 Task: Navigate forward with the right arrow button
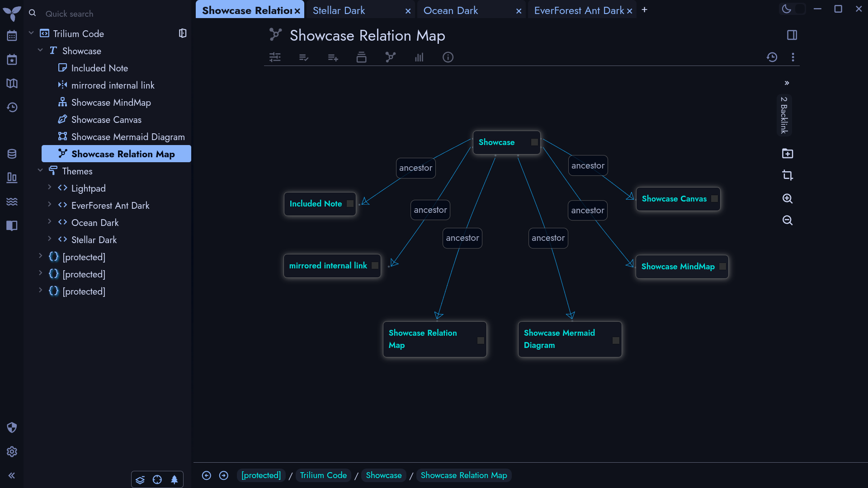224,475
